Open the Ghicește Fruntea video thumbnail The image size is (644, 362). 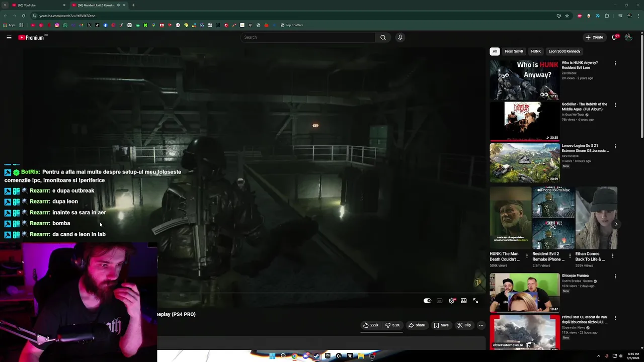click(x=524, y=293)
